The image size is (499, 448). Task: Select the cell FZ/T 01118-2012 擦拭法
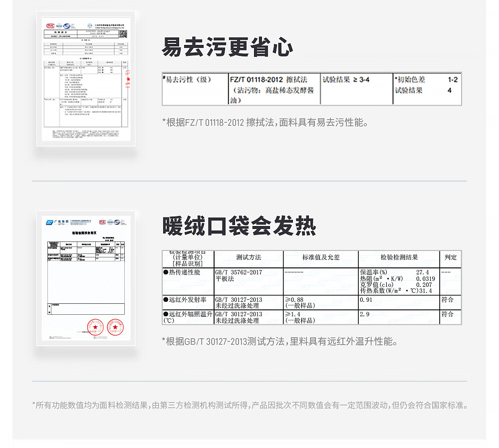pos(274,89)
